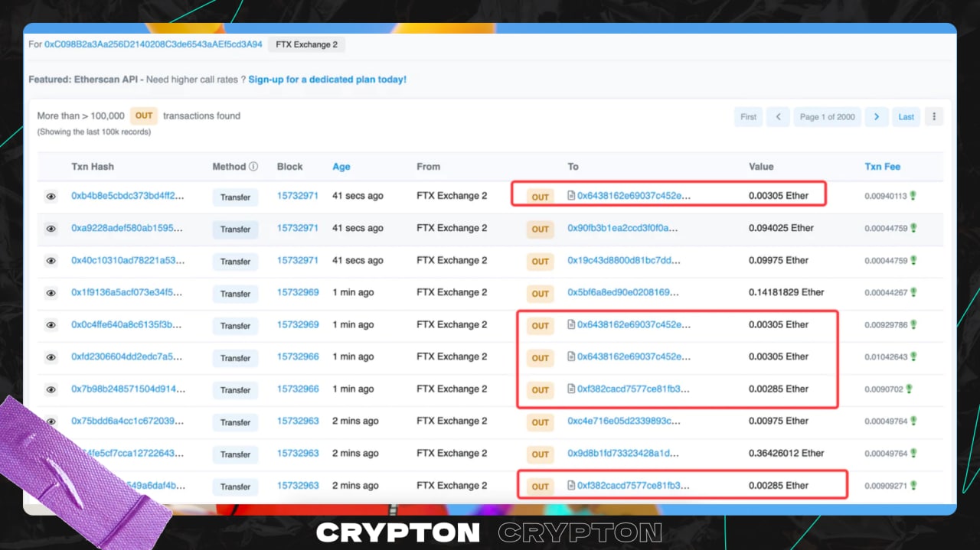Open recipient address 0x90fb3b1ea2ccd3f0f0a

pyautogui.click(x=622, y=228)
